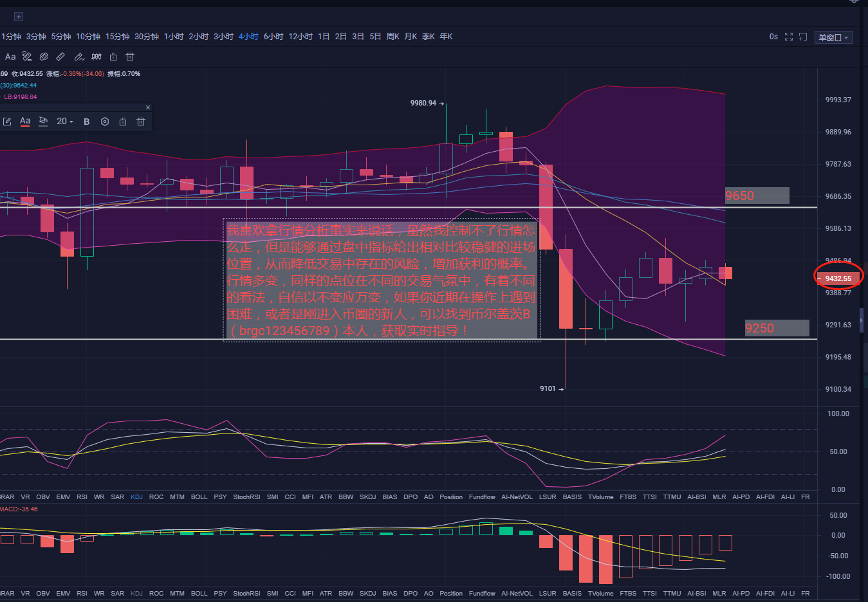Select Position in bottom indicator row
Screen dimensions: 868x602
point(451,594)
